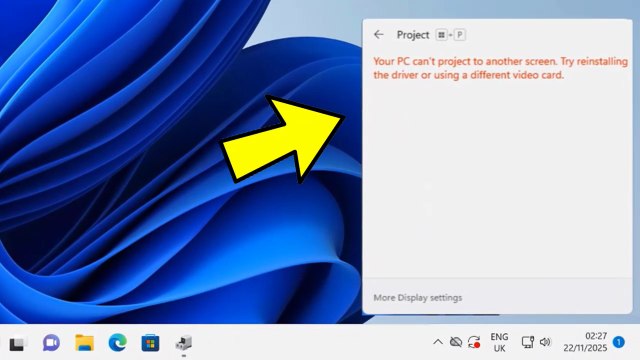This screenshot has height=360, width=640.
Task: Open Microsoft Store from the taskbar
Action: (150, 343)
